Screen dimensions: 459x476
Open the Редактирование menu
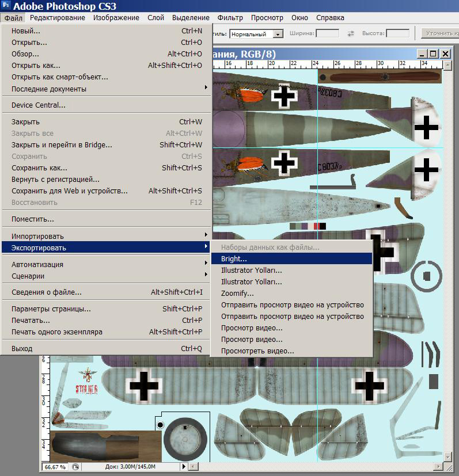pos(58,18)
